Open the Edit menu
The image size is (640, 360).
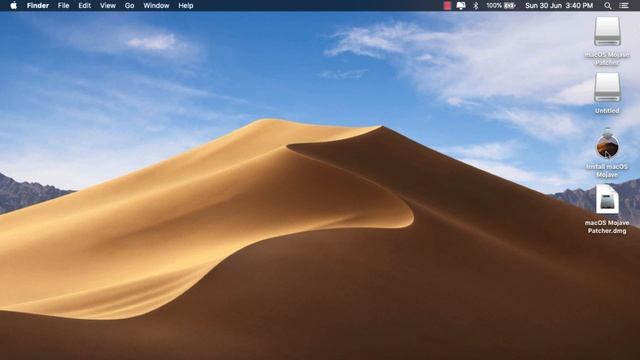[x=84, y=6]
